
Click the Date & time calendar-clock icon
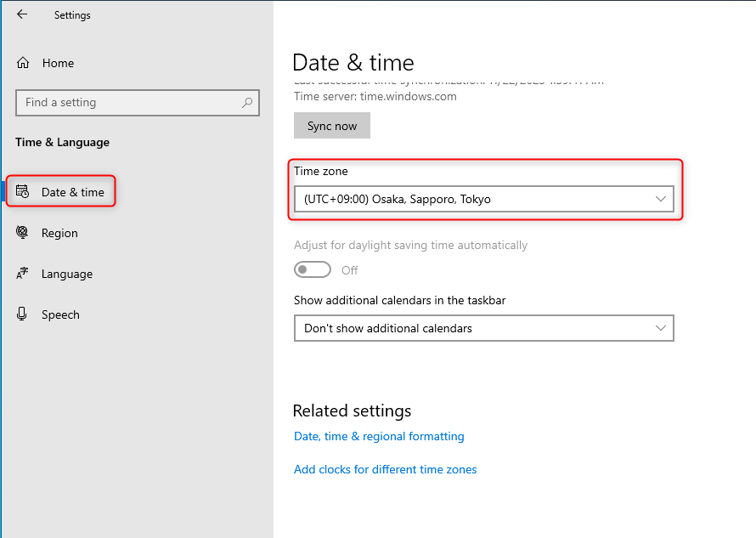point(23,192)
